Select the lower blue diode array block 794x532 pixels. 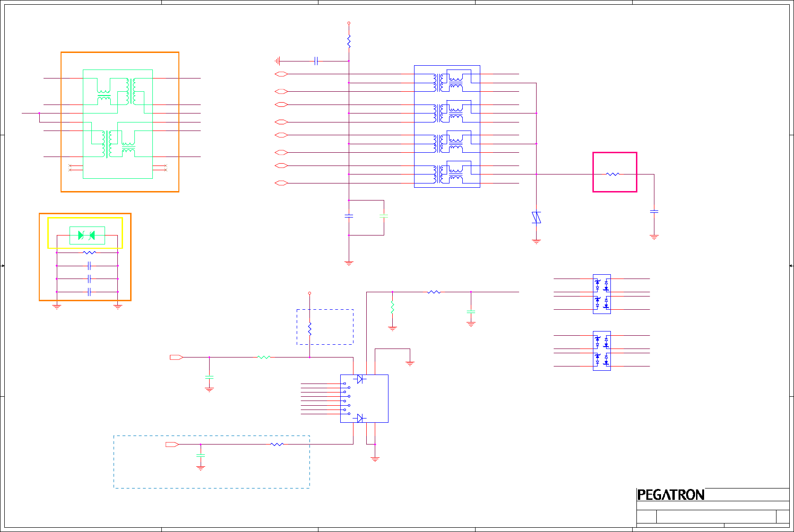601,351
